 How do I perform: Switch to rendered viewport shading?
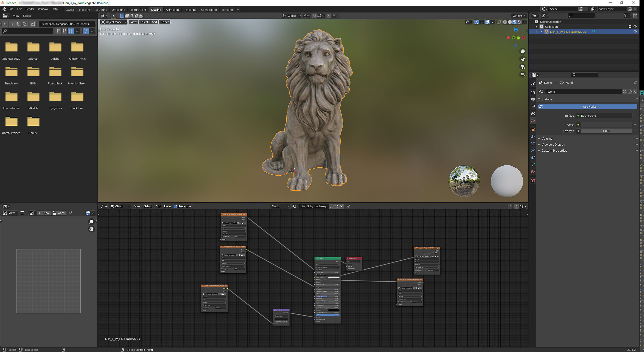[520, 22]
